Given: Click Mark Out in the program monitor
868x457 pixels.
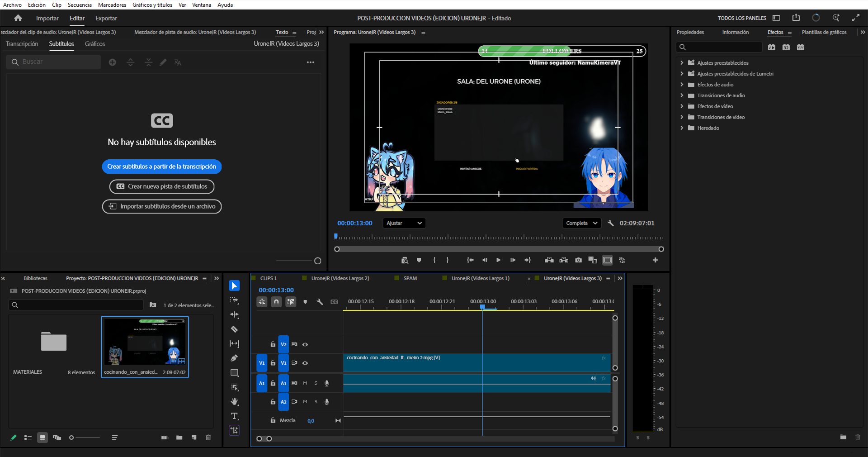Looking at the screenshot, I should pos(448,260).
